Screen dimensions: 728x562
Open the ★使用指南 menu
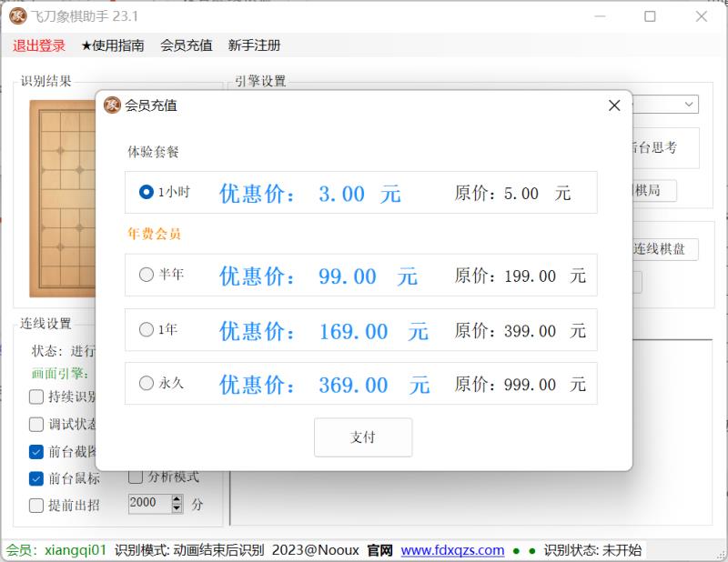(112, 45)
